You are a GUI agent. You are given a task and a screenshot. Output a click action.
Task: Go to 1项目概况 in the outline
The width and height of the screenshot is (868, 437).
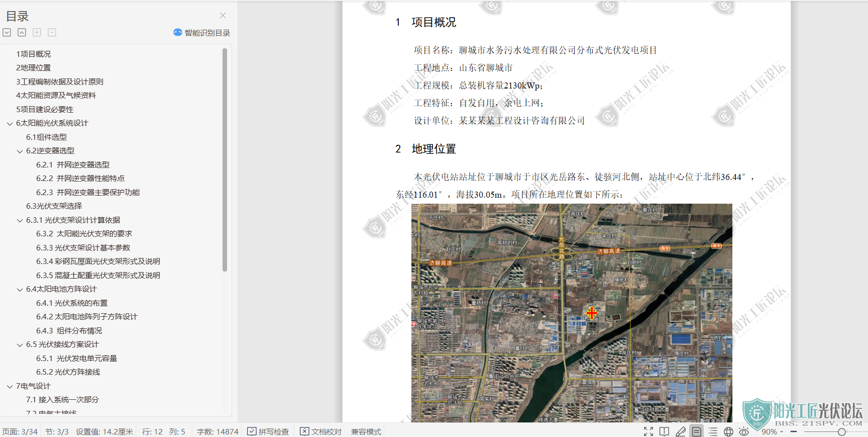33,54
